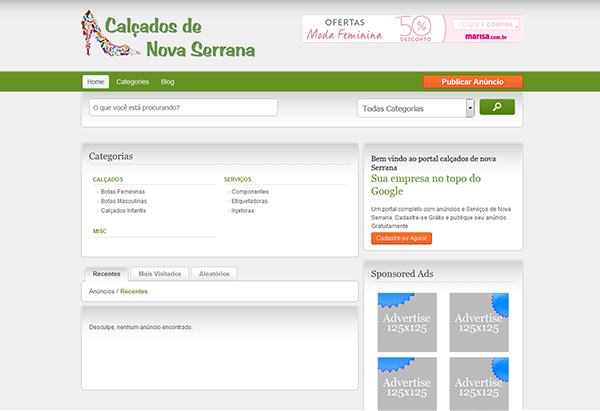Click the 'Sponsored Ads' heading text

(402, 274)
